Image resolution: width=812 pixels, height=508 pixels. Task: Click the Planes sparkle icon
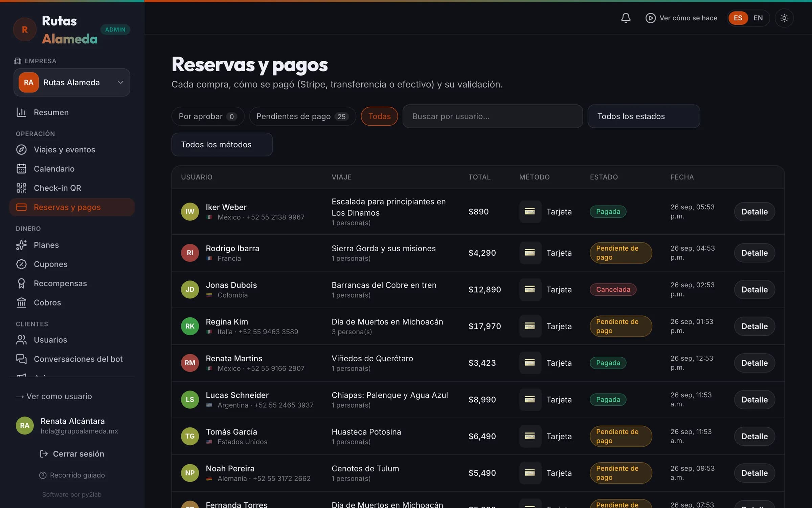point(21,245)
